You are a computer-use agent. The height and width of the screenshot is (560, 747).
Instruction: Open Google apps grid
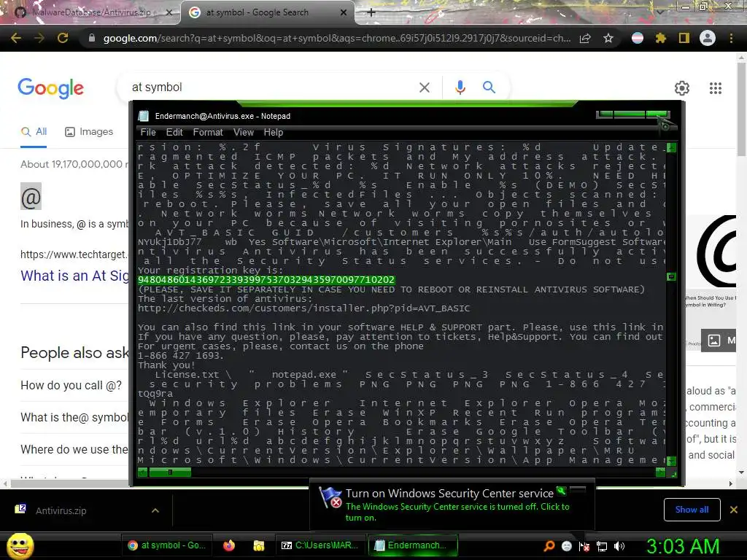716,88
